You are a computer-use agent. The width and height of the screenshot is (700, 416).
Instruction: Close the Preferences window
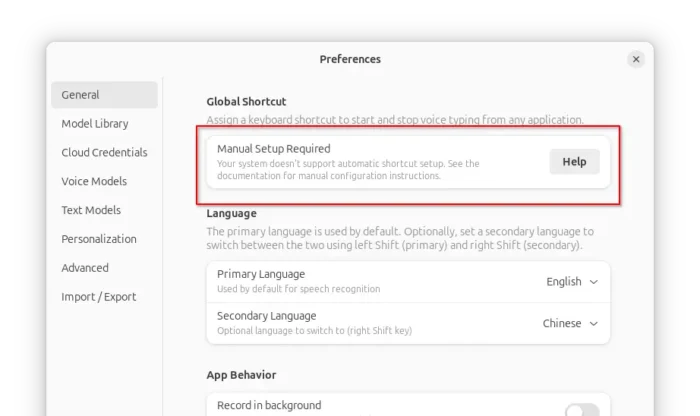click(x=636, y=59)
